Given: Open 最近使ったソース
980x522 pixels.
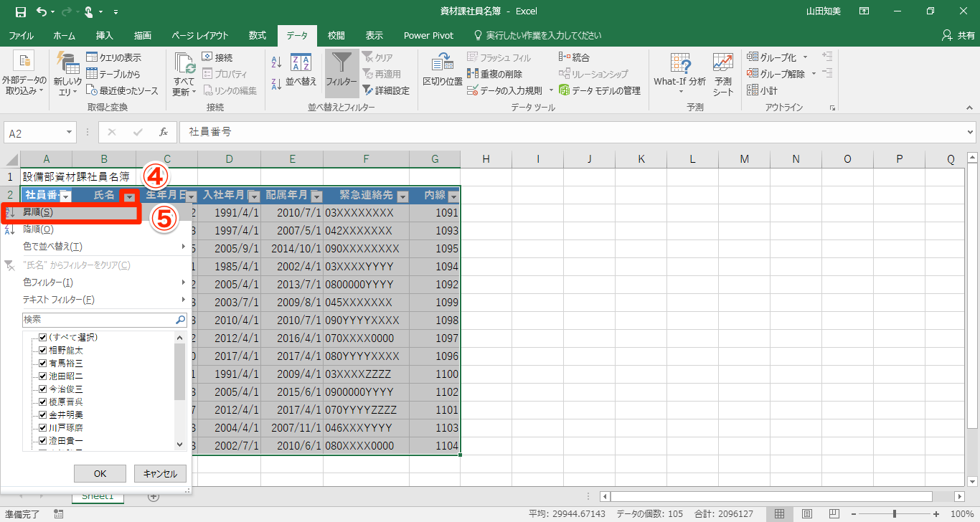Looking at the screenshot, I should coord(122,90).
